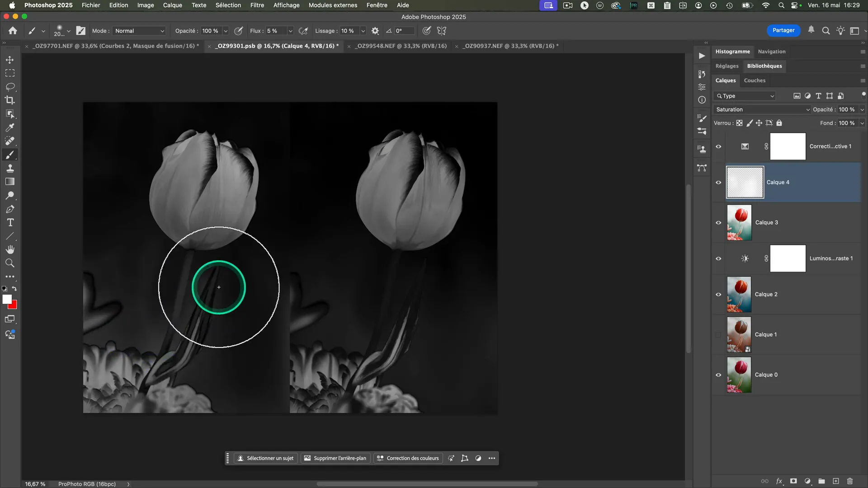868x488 pixels.
Task: Create new adjustment layer icon
Action: [807, 481]
